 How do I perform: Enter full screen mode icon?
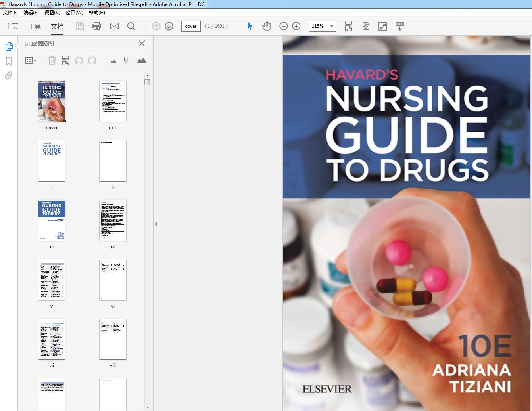[383, 26]
